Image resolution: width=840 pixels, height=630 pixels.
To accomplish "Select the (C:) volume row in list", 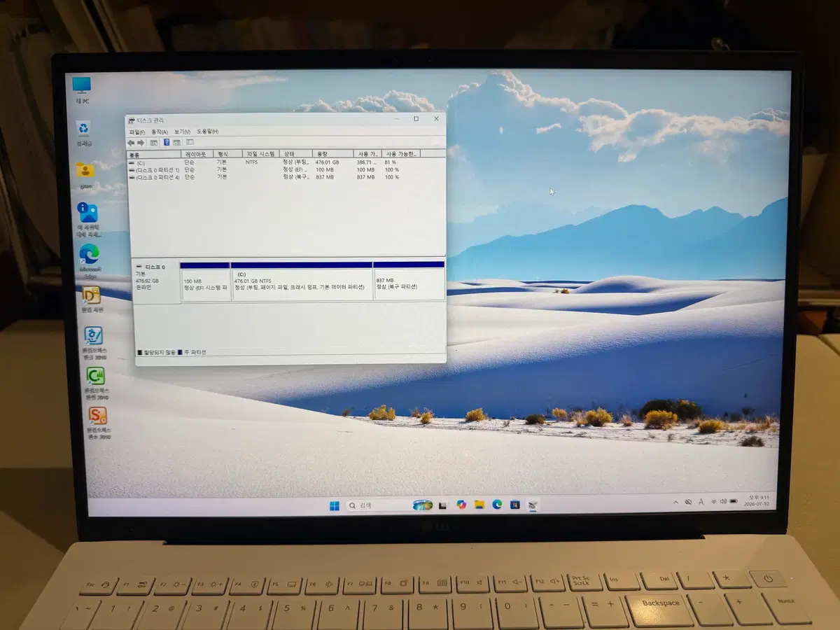I will [x=286, y=162].
